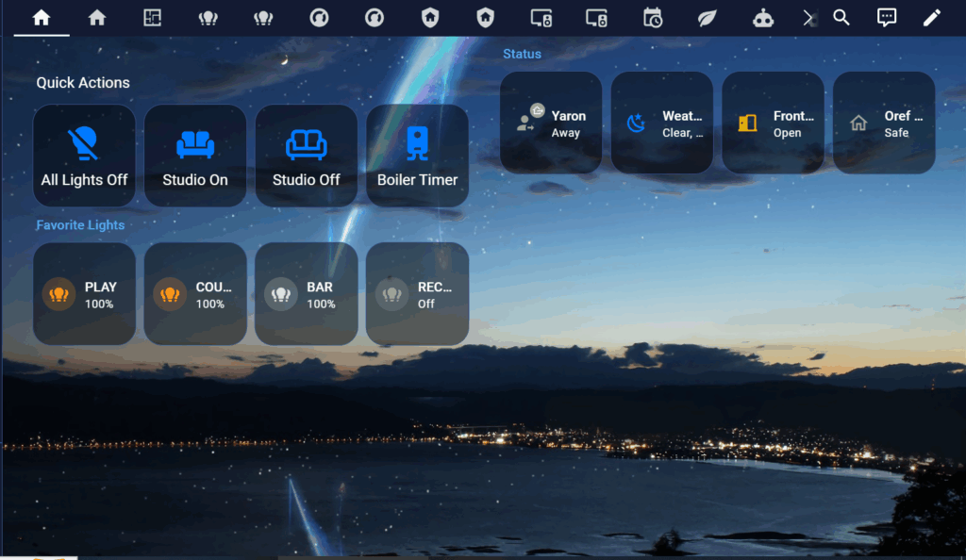The image size is (966, 560).
Task: Open the second speaker media tab
Action: [x=374, y=18]
